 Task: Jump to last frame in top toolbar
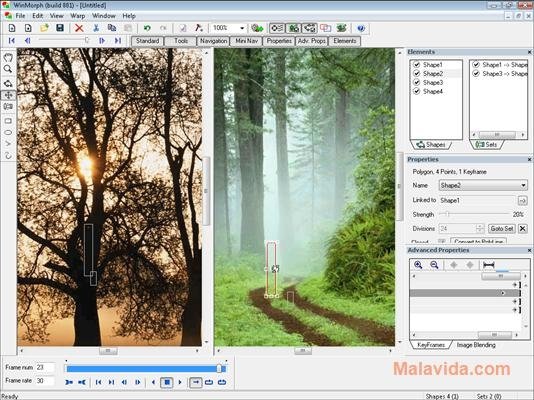(118, 41)
